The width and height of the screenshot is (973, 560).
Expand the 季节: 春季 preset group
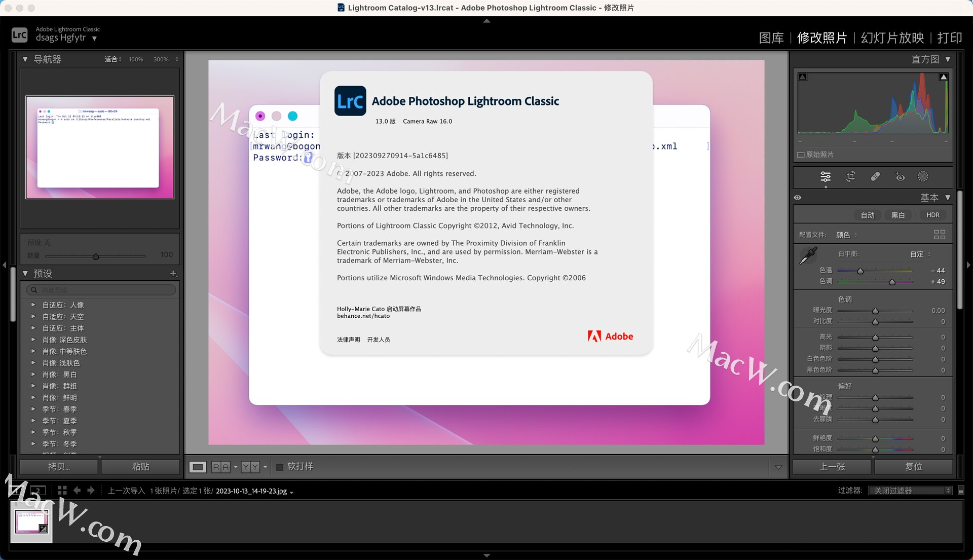click(33, 409)
